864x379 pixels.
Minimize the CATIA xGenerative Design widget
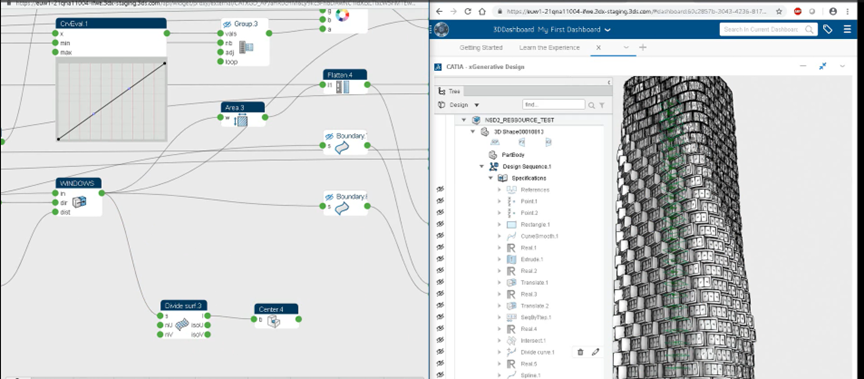coord(803,66)
